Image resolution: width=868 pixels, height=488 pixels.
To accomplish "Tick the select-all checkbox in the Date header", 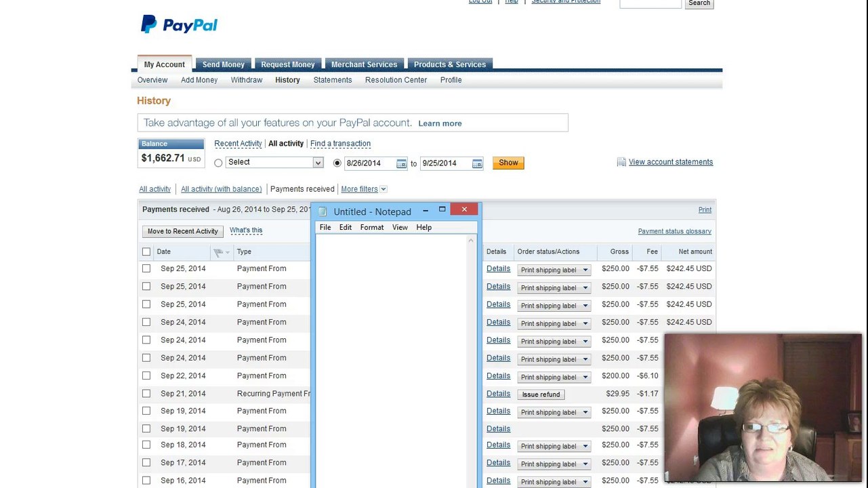I will pos(146,251).
